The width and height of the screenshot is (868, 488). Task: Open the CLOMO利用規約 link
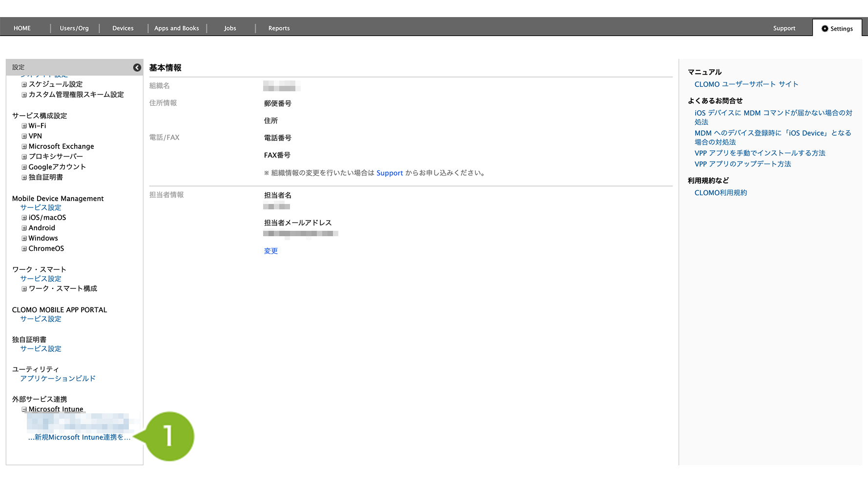pyautogui.click(x=721, y=193)
